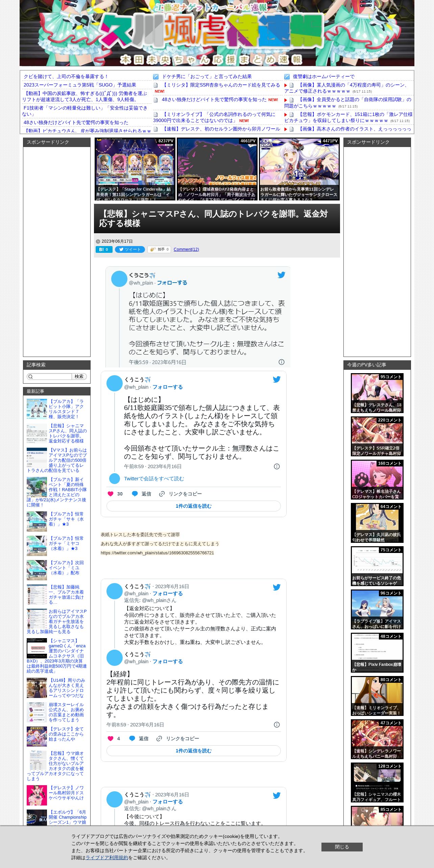This screenshot has width=434, height=868.
Task: Open クビを賭けて、上司の不倫を暴露する headline
Action: 66,77
